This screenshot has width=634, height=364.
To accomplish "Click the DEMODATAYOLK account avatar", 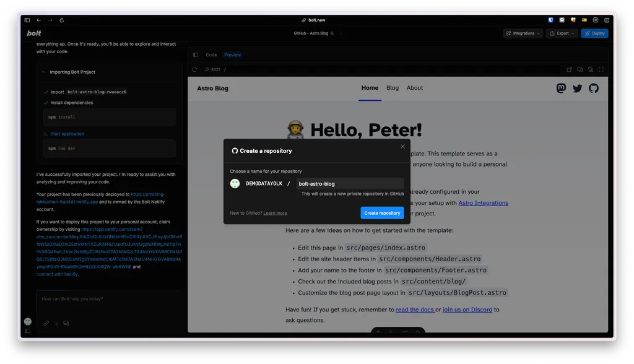I will [x=235, y=184].
